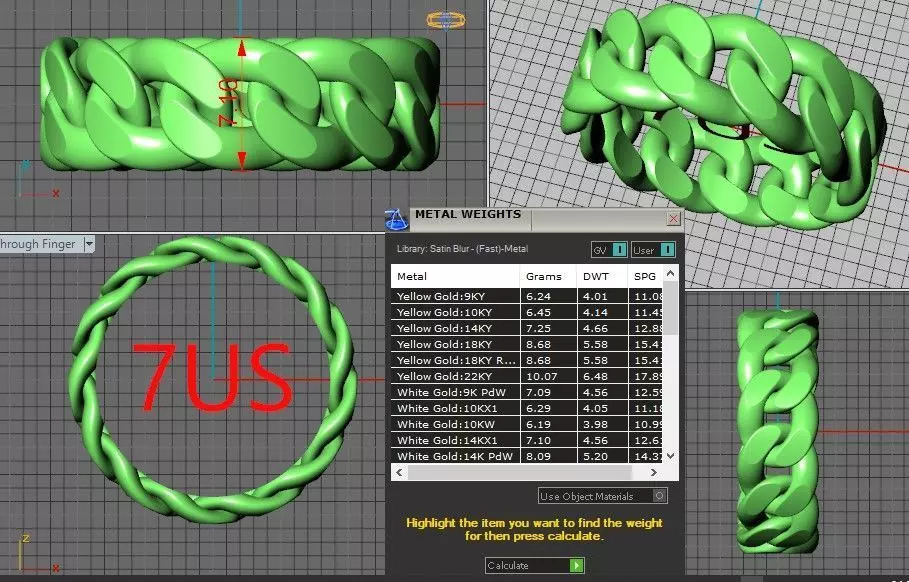Viewport: 909px width, 582px height.
Task: Click the 6.19 grams value
Action: (x=538, y=424)
